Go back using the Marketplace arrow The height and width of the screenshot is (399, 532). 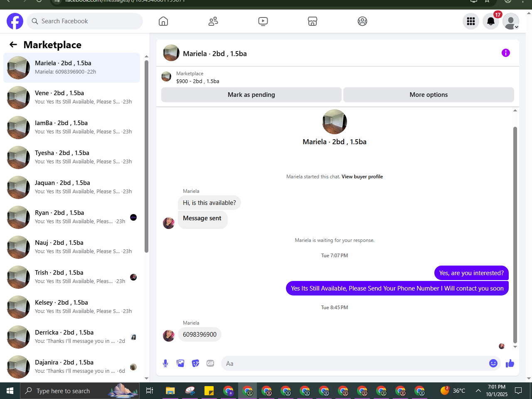click(13, 44)
